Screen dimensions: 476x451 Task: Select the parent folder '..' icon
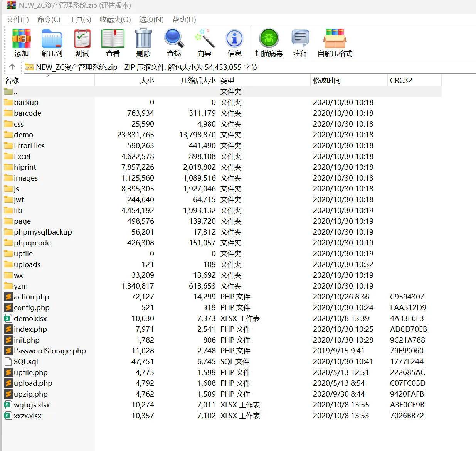8,91
